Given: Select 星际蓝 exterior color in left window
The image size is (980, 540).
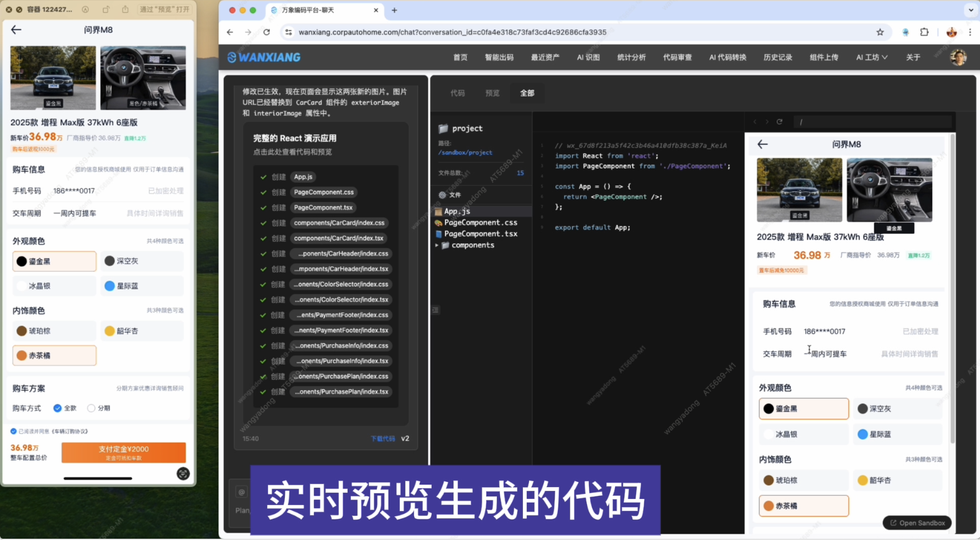Looking at the screenshot, I should pos(142,286).
